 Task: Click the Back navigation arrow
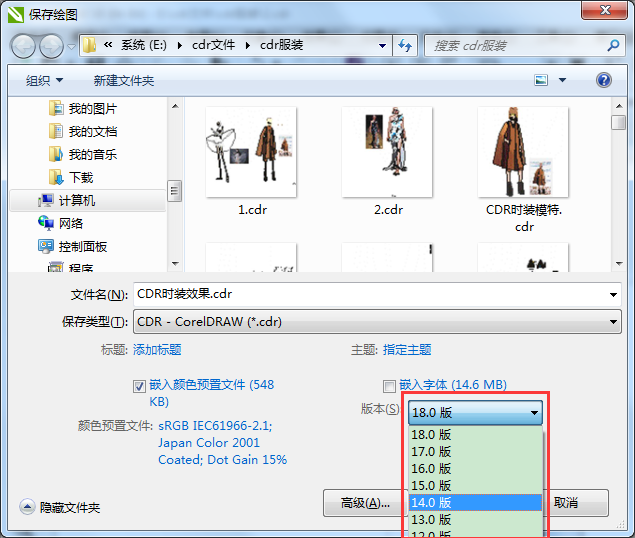(23, 46)
